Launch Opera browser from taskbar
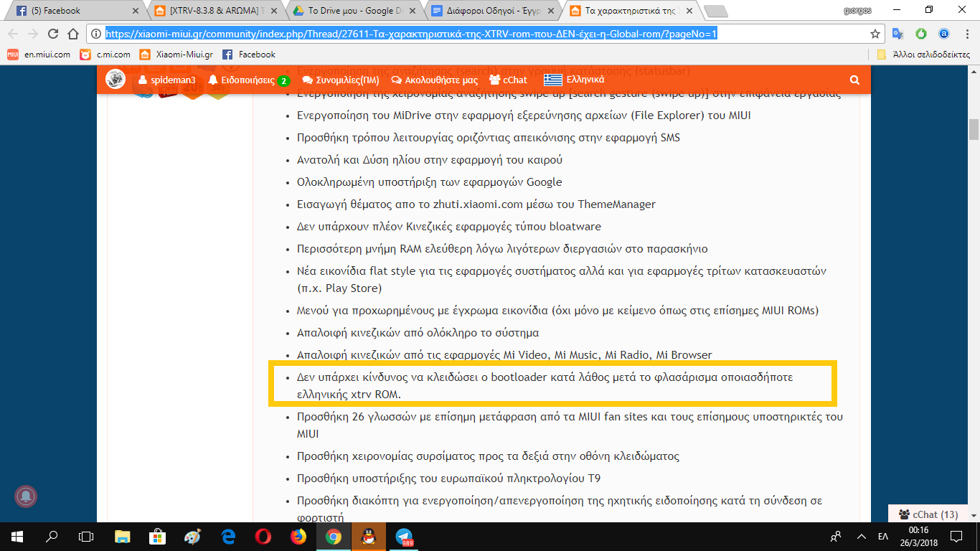980x551 pixels. pyautogui.click(x=263, y=537)
